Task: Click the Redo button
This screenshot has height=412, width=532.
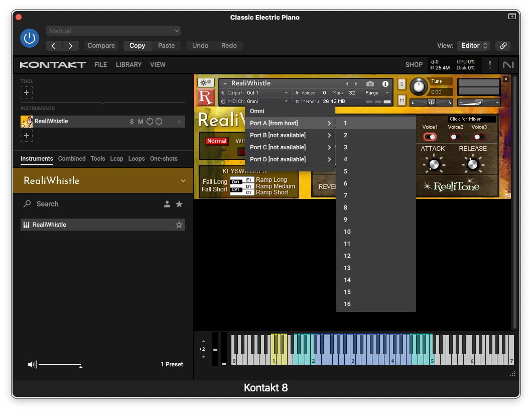Action: pyautogui.click(x=229, y=46)
